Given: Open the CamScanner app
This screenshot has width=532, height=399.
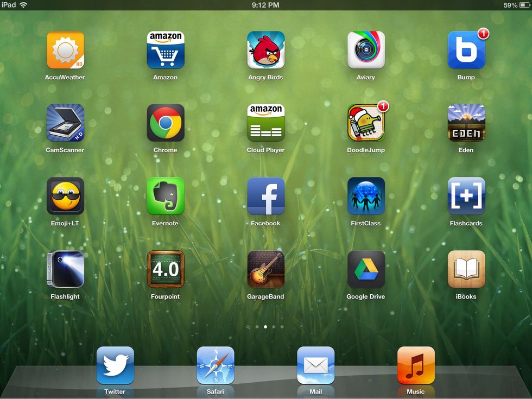Looking at the screenshot, I should [x=65, y=123].
